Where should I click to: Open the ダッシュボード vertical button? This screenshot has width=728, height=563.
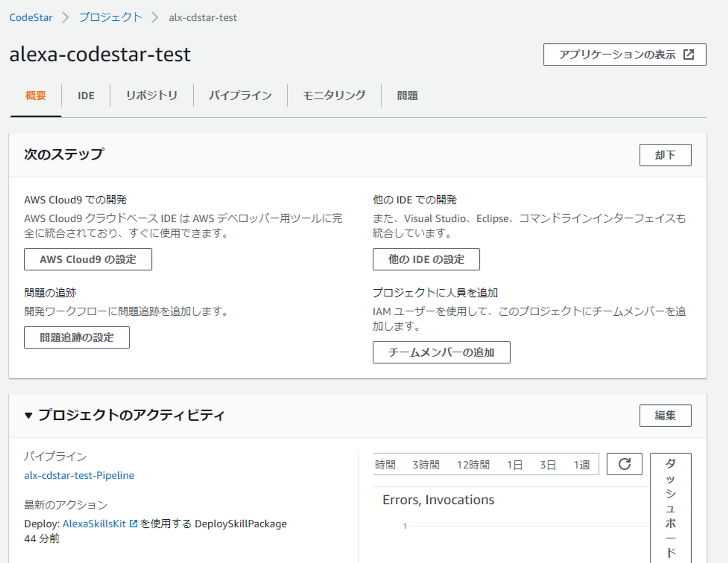(x=670, y=508)
